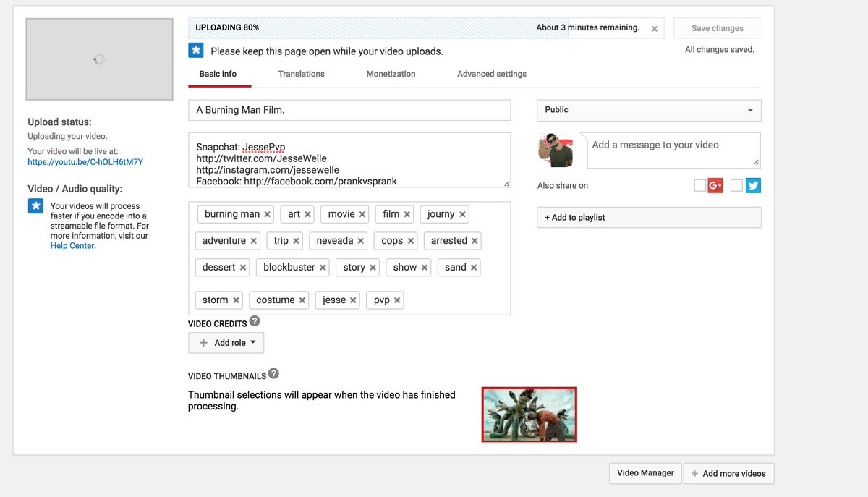Delete the 'movie' tag
Image resolution: width=868 pixels, height=497 pixels.
tap(362, 215)
